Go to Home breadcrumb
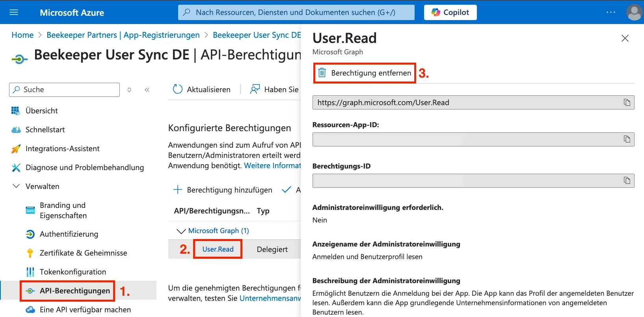644x317 pixels. point(22,35)
